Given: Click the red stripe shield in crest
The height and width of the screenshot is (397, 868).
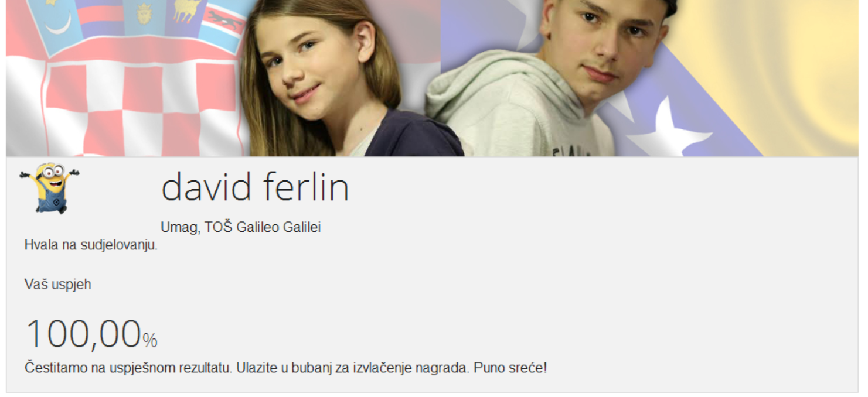Looking at the screenshot, I should [x=101, y=18].
